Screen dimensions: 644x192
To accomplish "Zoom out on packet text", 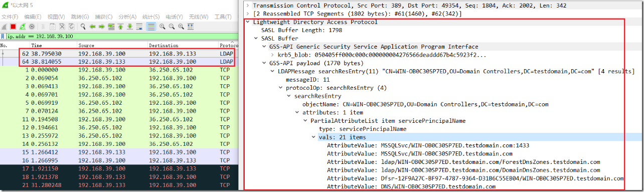I will (x=172, y=27).
